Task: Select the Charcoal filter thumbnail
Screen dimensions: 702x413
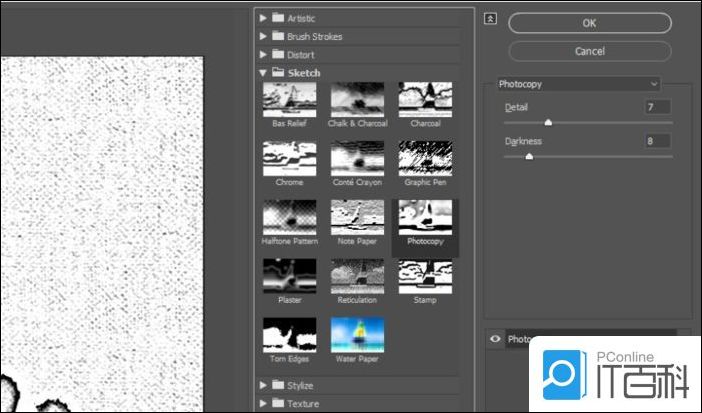Action: coord(425,99)
